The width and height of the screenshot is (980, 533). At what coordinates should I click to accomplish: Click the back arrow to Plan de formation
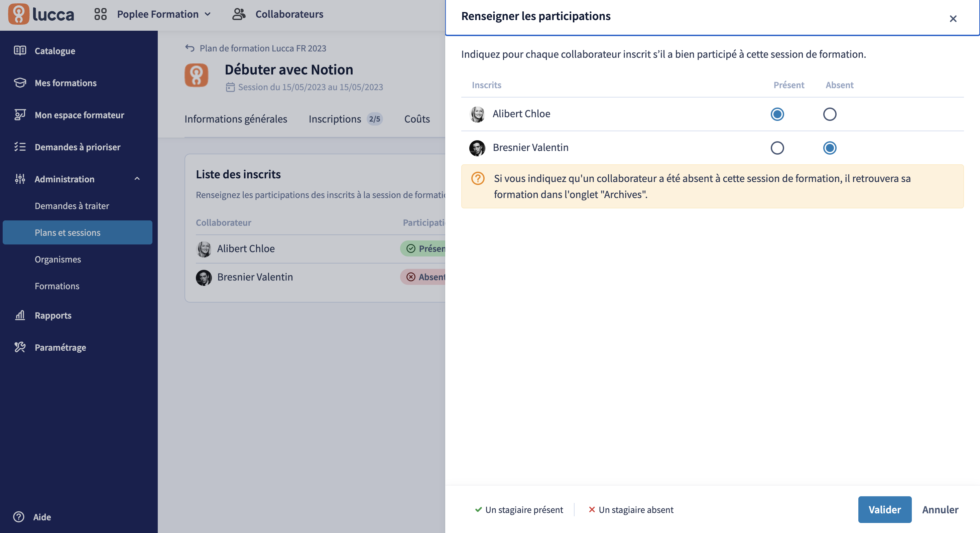190,48
